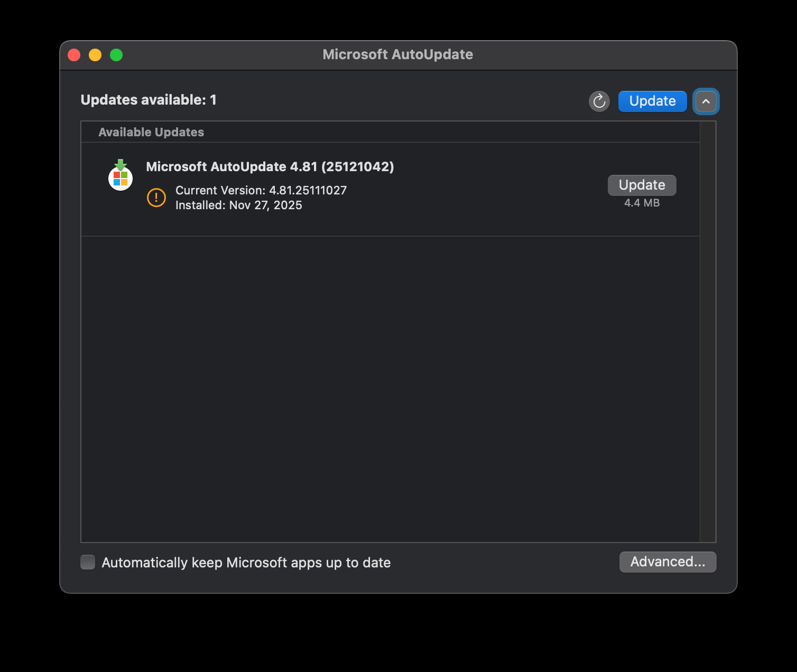Viewport: 797px width, 672px height.
Task: Click the orange warning exclamation icon
Action: click(156, 198)
